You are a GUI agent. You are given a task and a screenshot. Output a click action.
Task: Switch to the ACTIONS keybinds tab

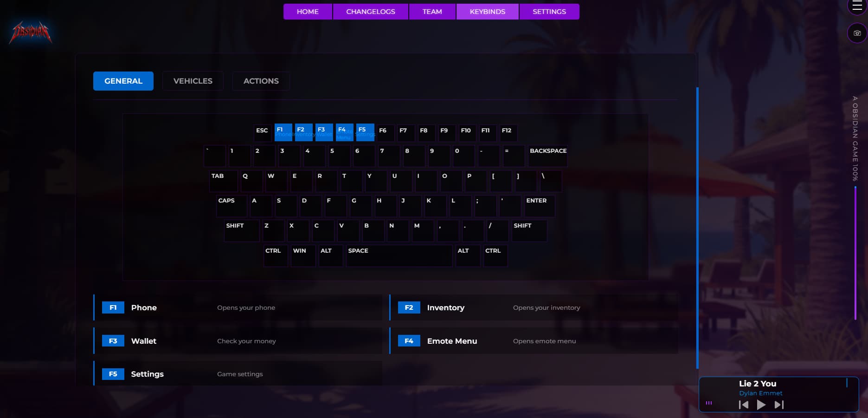(x=261, y=81)
